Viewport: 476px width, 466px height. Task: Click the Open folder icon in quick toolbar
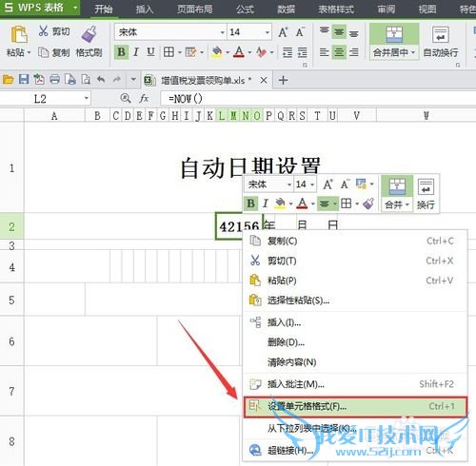point(8,80)
